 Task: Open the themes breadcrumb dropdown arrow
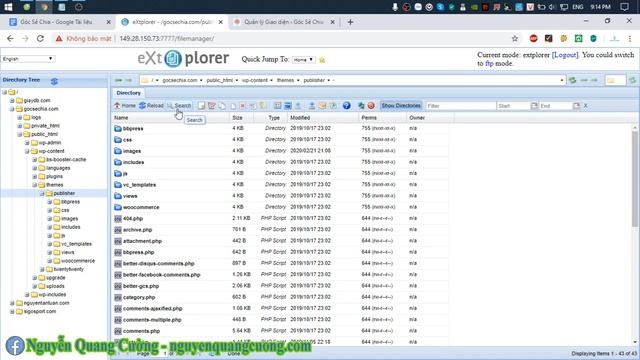298,80
